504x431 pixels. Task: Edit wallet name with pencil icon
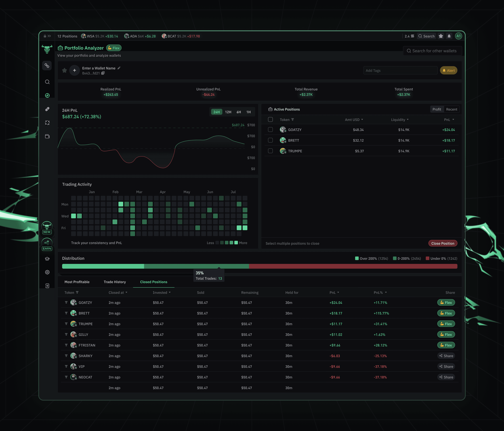(119, 68)
